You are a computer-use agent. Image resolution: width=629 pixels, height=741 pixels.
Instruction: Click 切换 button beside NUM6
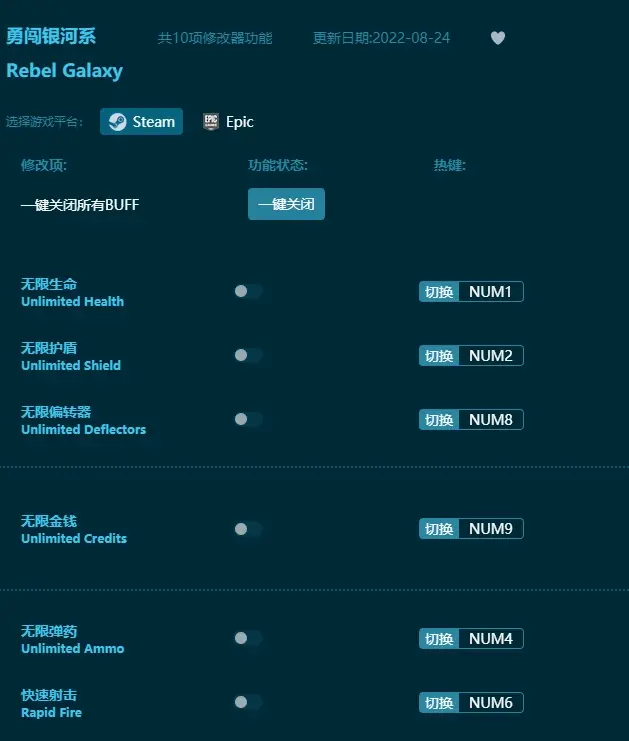coord(439,703)
